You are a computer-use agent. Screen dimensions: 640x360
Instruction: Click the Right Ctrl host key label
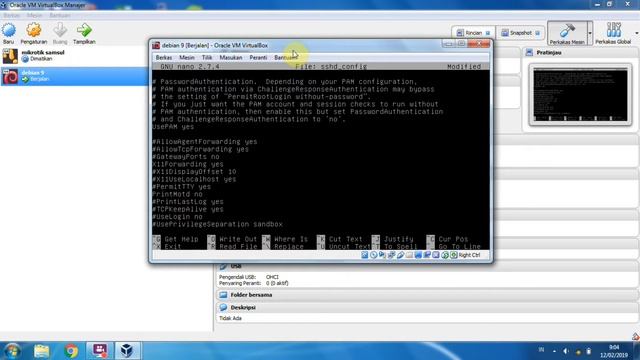(469, 255)
